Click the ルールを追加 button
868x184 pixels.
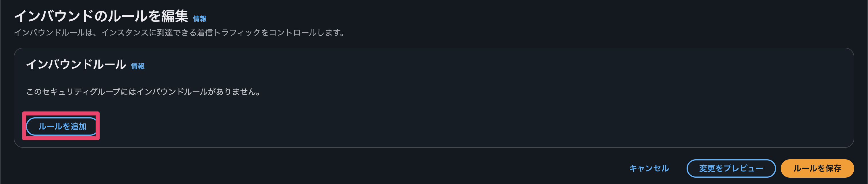62,126
